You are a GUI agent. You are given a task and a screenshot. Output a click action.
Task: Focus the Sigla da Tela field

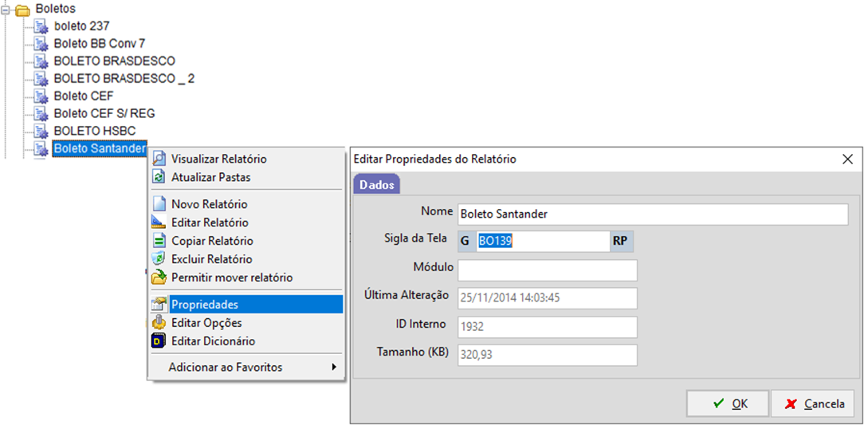(x=542, y=242)
